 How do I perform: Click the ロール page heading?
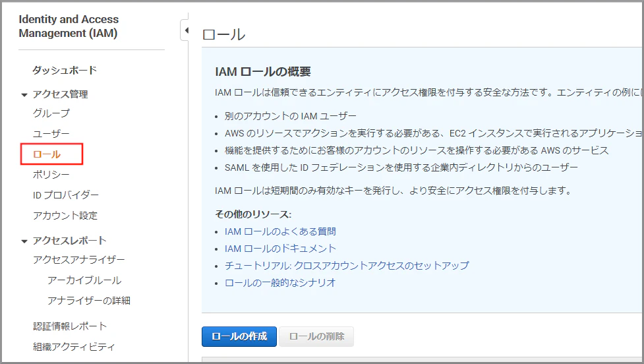tap(224, 34)
